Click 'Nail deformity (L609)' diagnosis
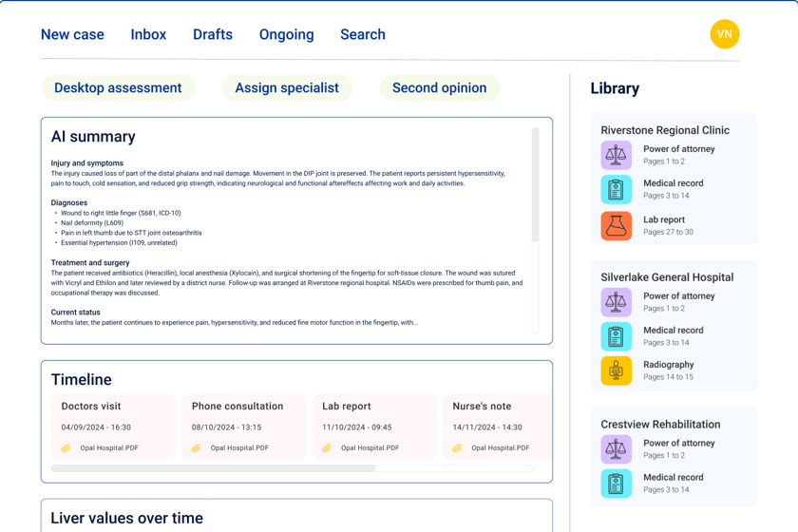 pyautogui.click(x=92, y=223)
